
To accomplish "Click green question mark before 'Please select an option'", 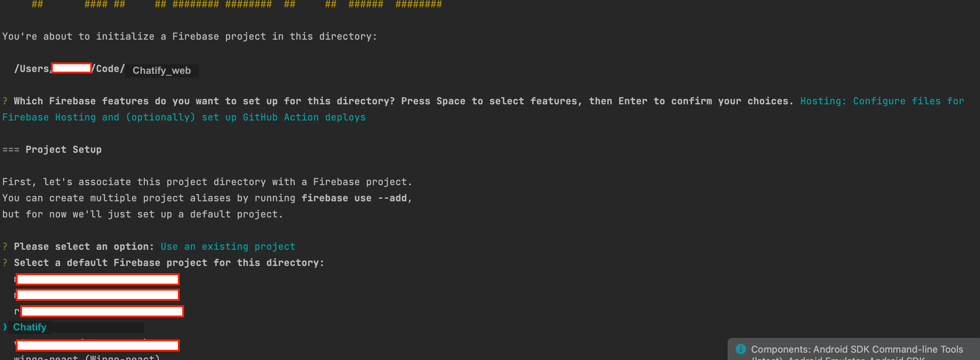I will click(x=5, y=246).
